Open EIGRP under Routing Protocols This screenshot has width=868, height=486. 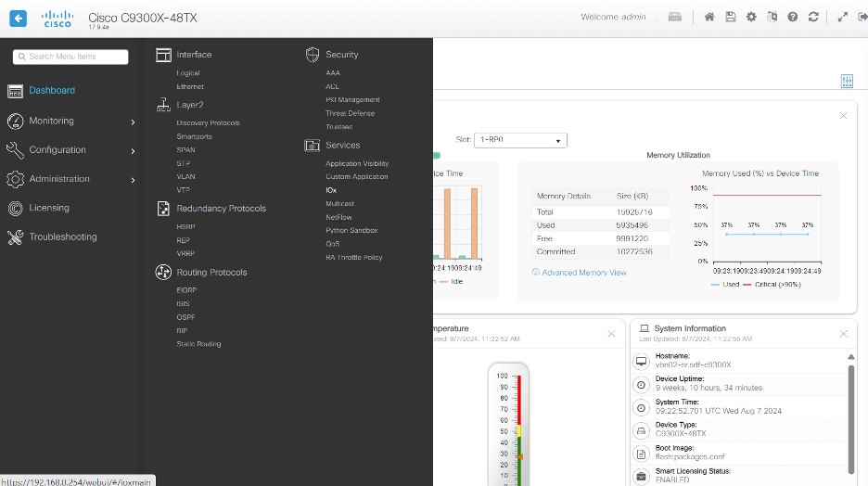[186, 290]
